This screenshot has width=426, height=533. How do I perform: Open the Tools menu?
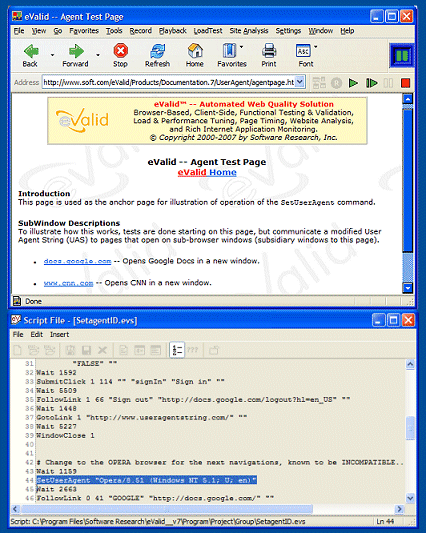(x=114, y=31)
